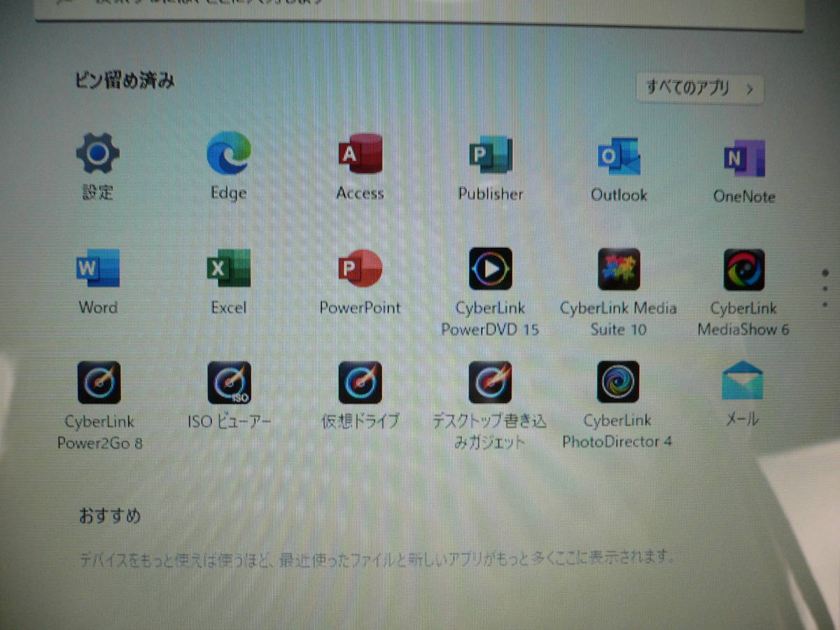Open the 仮想ドライブ virtual drive app
Viewport: 840px width, 630px height.
coord(360,382)
